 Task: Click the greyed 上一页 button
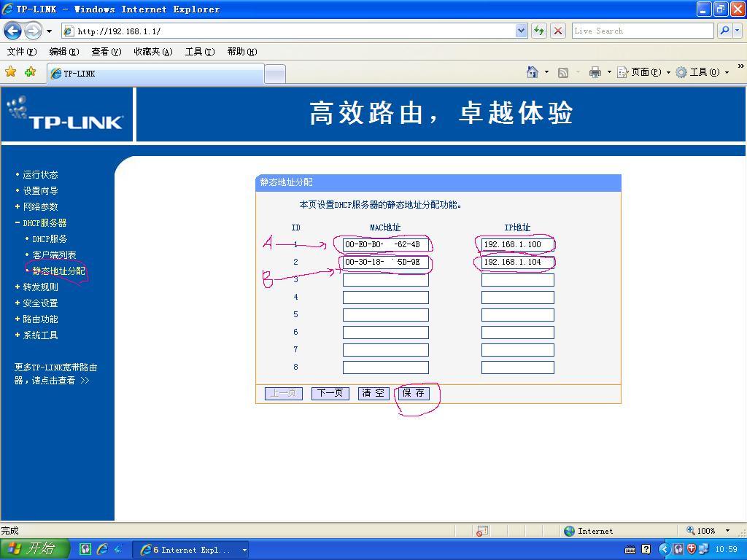coord(284,393)
